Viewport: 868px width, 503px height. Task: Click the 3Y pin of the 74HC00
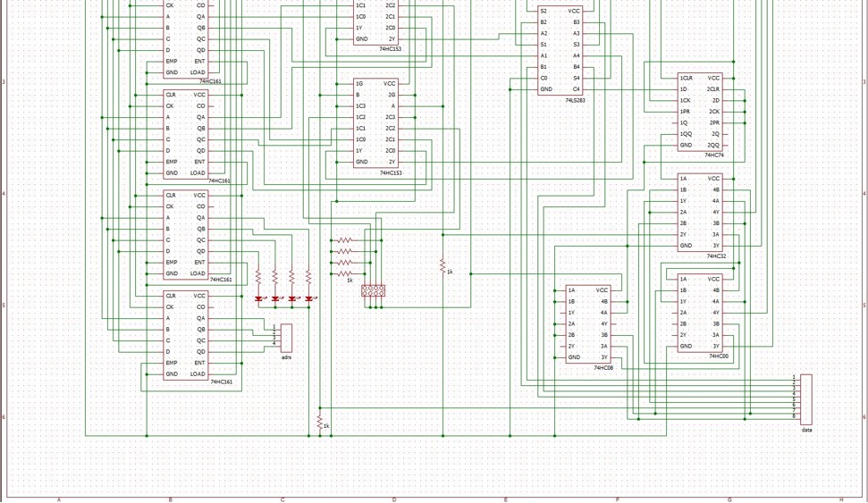(715, 346)
